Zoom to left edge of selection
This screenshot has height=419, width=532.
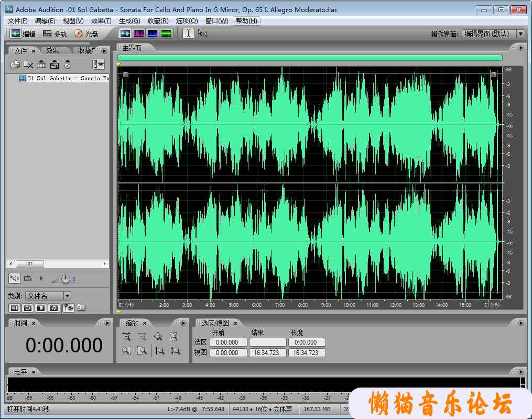(x=126, y=350)
